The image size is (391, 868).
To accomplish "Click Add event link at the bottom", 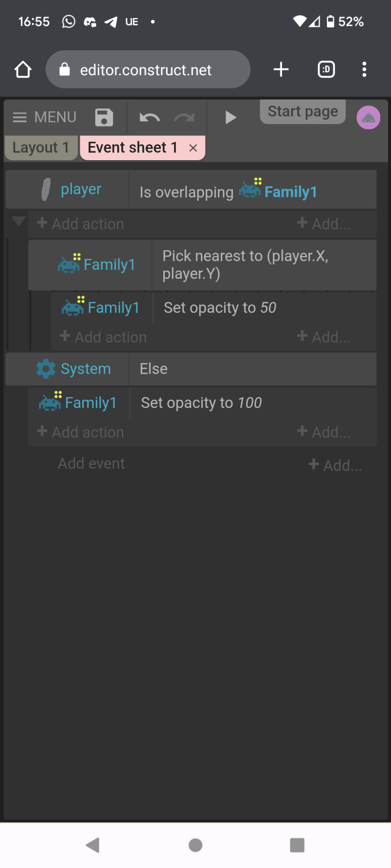I will click(91, 464).
